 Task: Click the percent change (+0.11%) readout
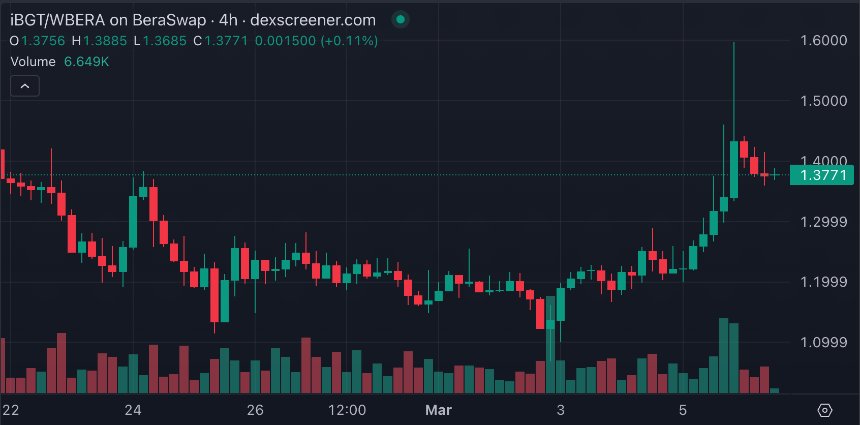coord(349,41)
